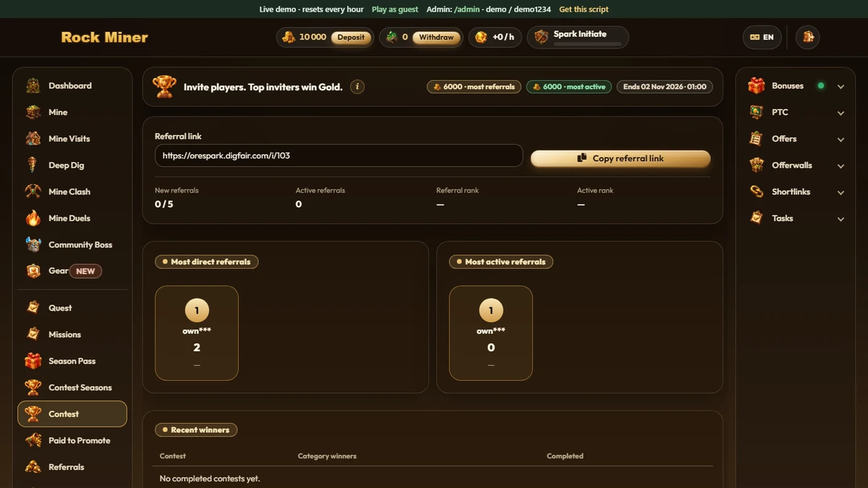This screenshot has height=488, width=868.
Task: Go to Mine Visits menu label
Action: click(x=69, y=139)
